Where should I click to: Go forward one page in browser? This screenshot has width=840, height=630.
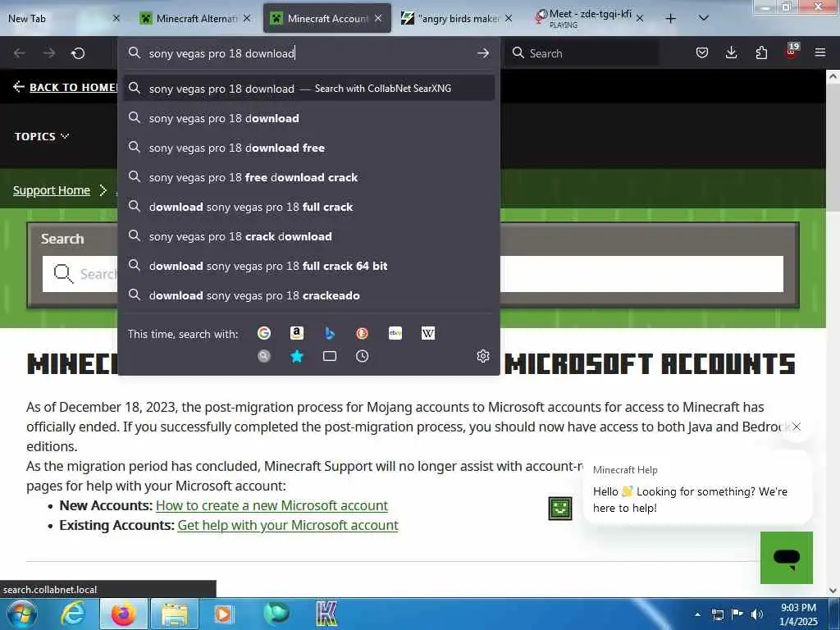point(48,53)
